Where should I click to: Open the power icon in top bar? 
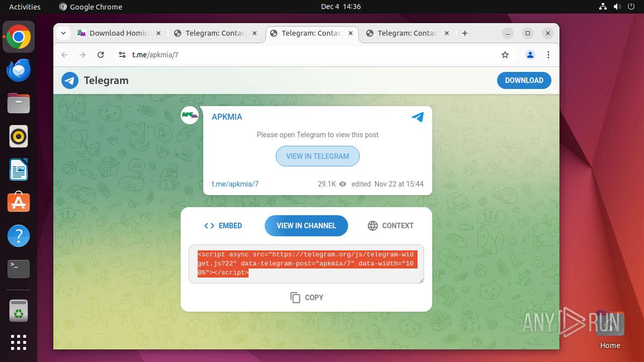tap(631, 7)
